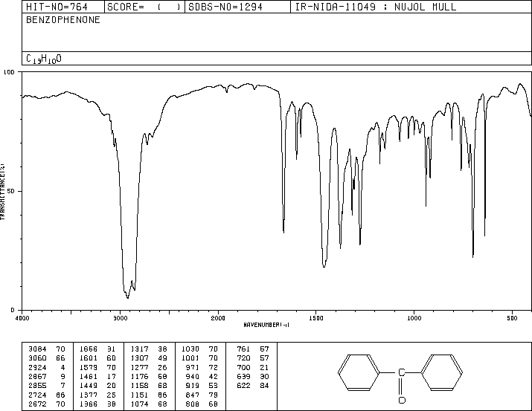Select peak table entry 847
532x411 pixels.
[x=193, y=395]
